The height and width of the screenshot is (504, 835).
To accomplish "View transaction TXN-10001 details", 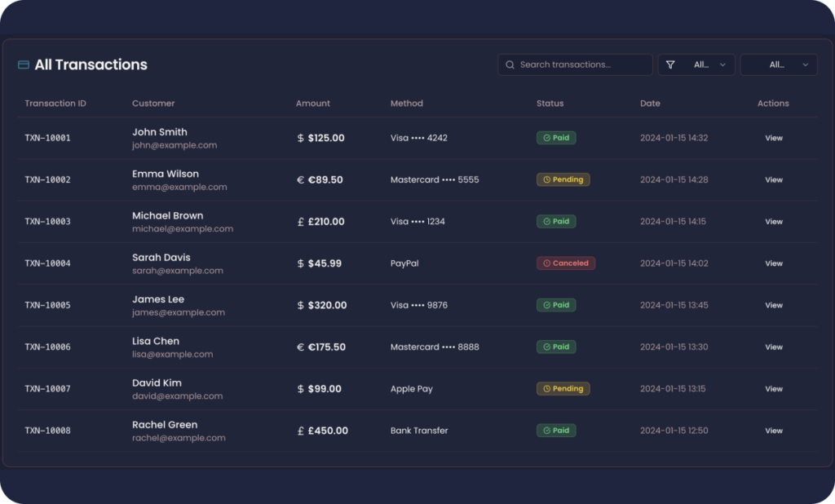I will (x=774, y=138).
